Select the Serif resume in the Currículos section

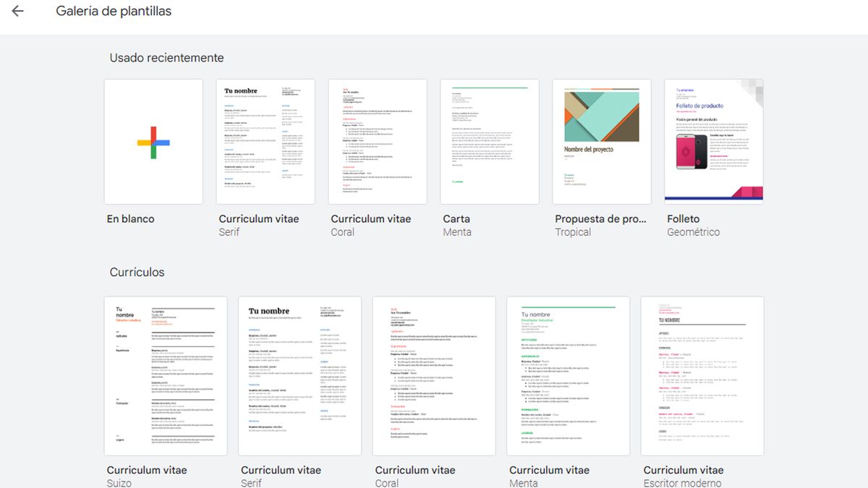[299, 374]
